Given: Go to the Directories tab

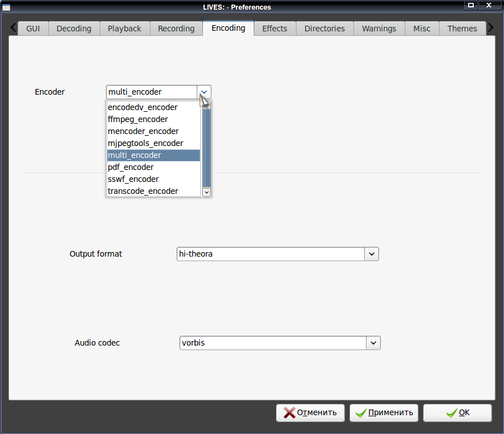Looking at the screenshot, I should pyautogui.click(x=324, y=29).
